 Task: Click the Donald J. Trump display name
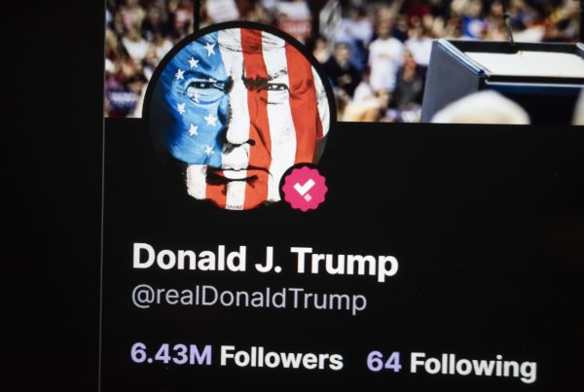[266, 262]
